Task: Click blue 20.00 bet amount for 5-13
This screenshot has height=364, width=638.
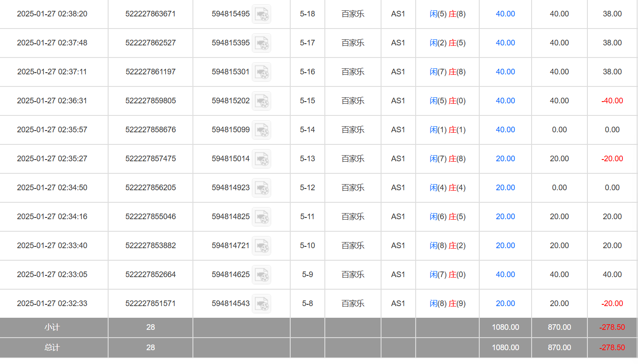Action: 505,159
